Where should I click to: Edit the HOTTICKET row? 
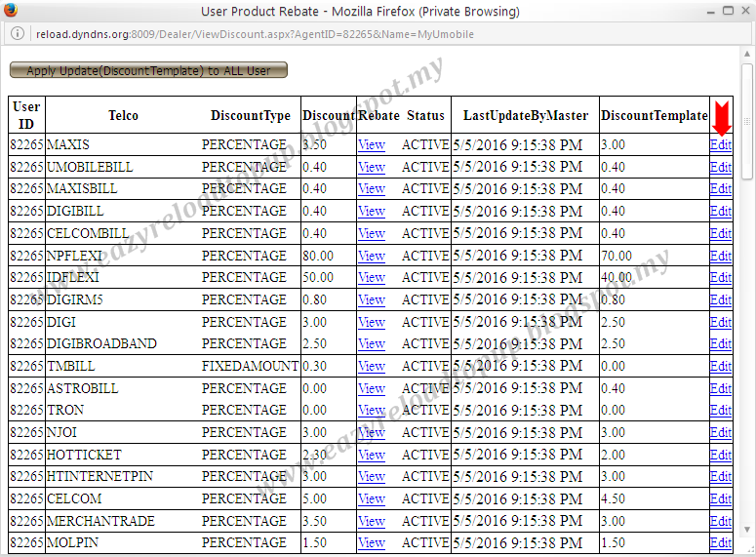(720, 455)
